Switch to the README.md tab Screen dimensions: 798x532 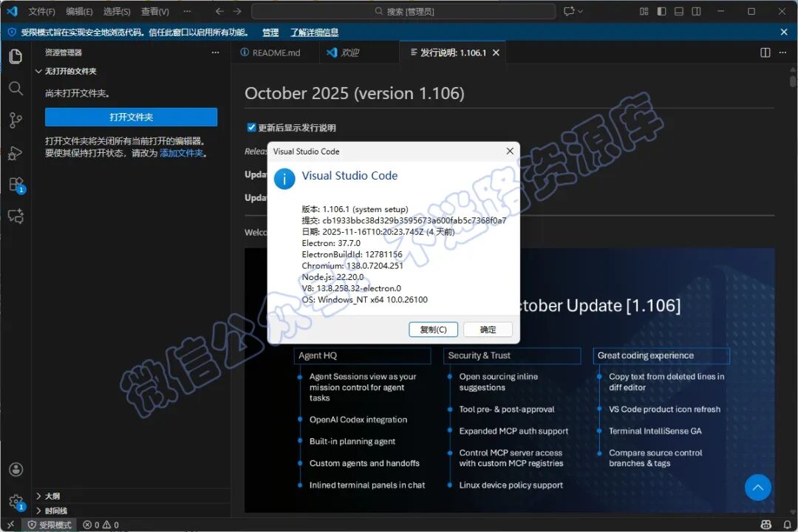point(276,53)
